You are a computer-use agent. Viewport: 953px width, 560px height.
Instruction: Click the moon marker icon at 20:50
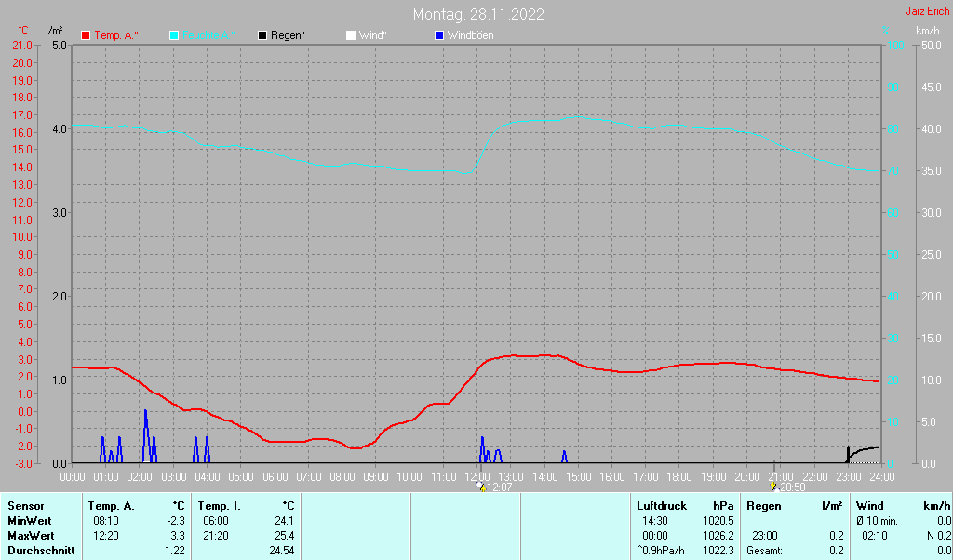773,487
